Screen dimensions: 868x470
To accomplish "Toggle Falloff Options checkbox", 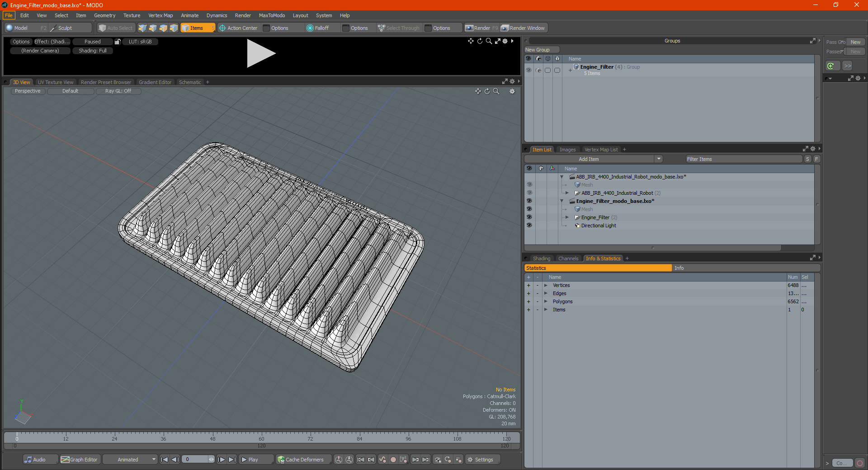I will pyautogui.click(x=346, y=28).
